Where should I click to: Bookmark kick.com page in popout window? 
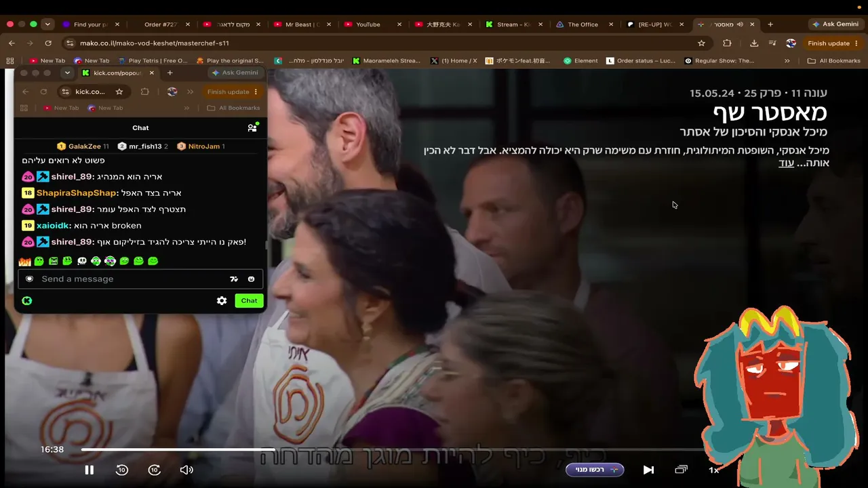pyautogui.click(x=119, y=91)
